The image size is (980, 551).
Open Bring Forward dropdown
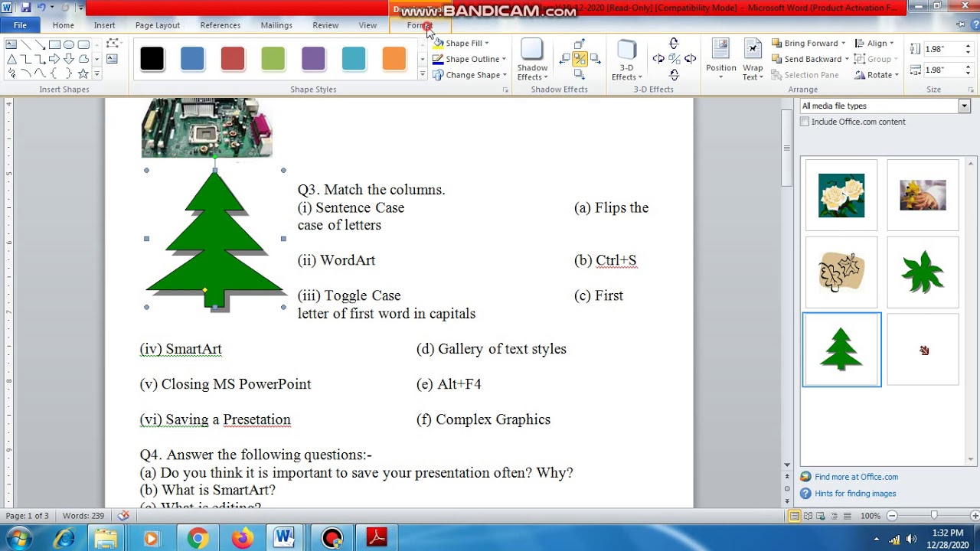coord(843,44)
